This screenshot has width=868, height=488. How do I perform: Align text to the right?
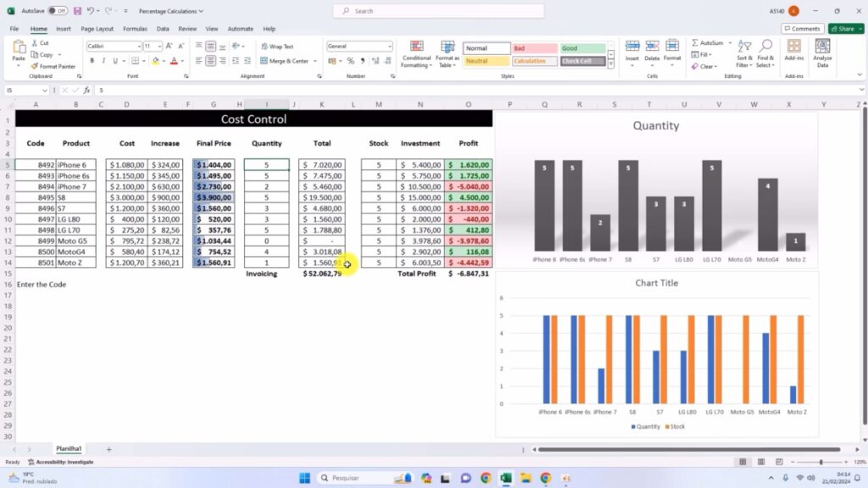(x=223, y=61)
